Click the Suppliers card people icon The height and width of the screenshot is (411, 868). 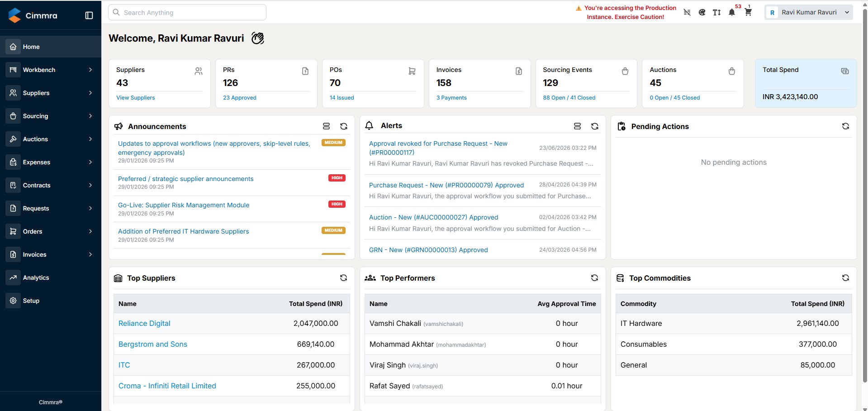point(199,71)
